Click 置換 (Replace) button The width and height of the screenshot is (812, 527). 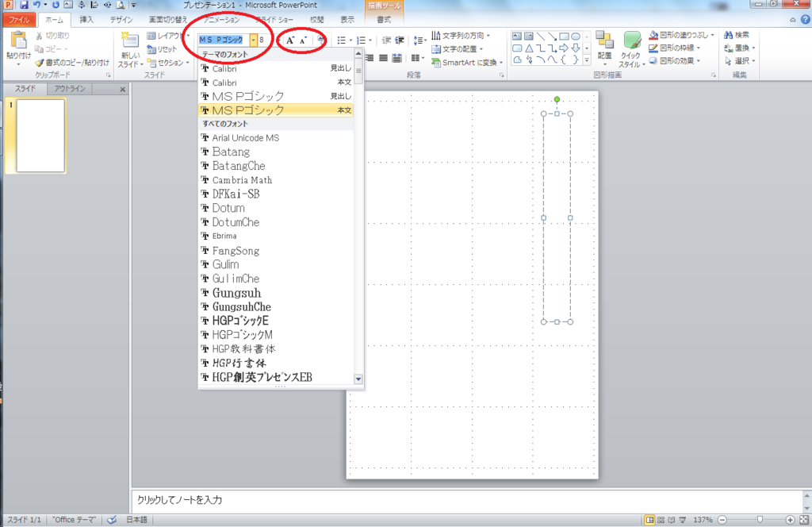tap(740, 48)
